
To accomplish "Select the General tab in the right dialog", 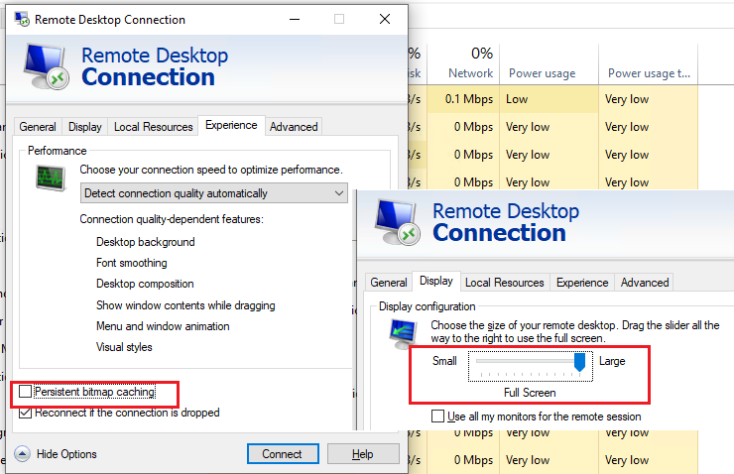I will [389, 283].
